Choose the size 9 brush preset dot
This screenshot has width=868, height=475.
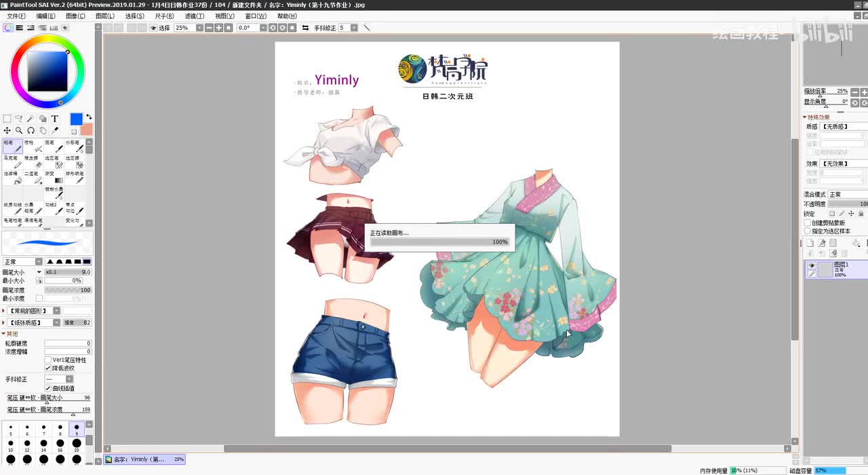[77, 430]
